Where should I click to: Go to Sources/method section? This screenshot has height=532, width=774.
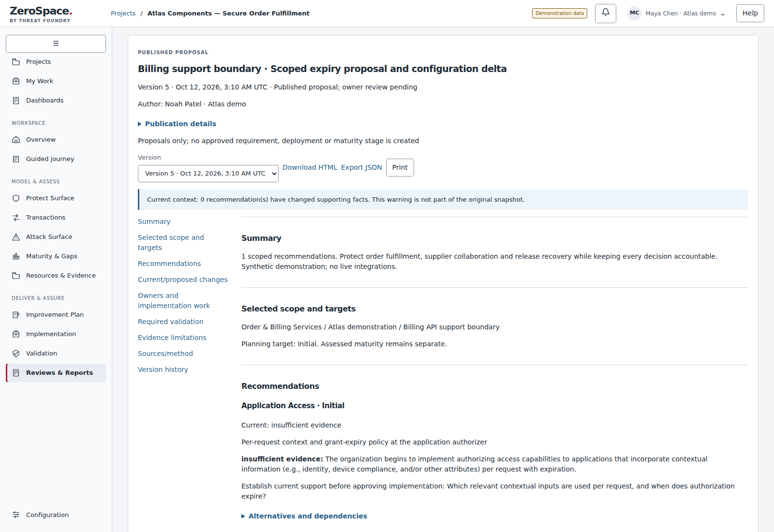tap(165, 354)
